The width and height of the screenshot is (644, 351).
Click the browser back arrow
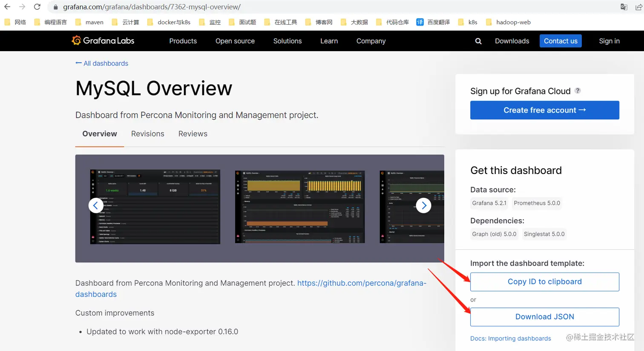coord(7,7)
